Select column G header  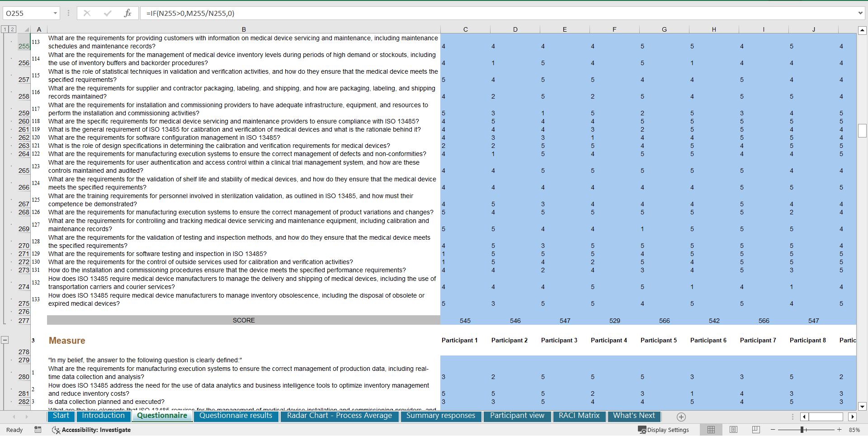pos(664,29)
